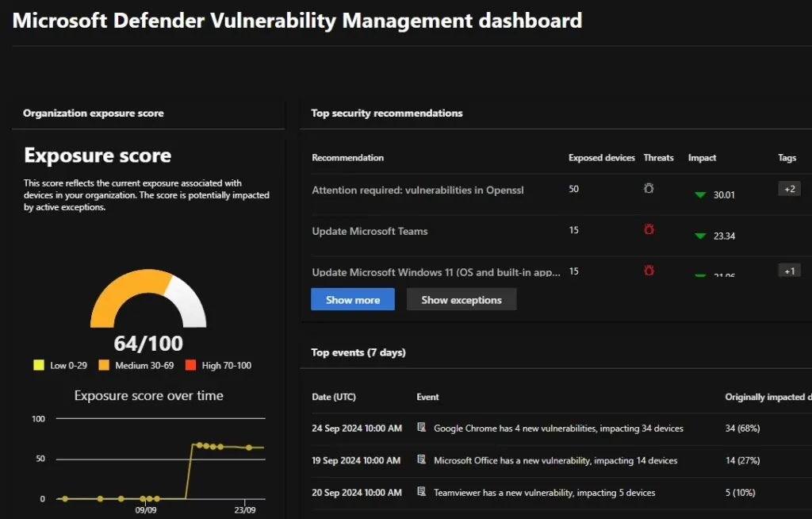Viewport: 812px width, 519px height.
Task: Click the threat bug icon for Openssl recommendation
Action: (649, 189)
